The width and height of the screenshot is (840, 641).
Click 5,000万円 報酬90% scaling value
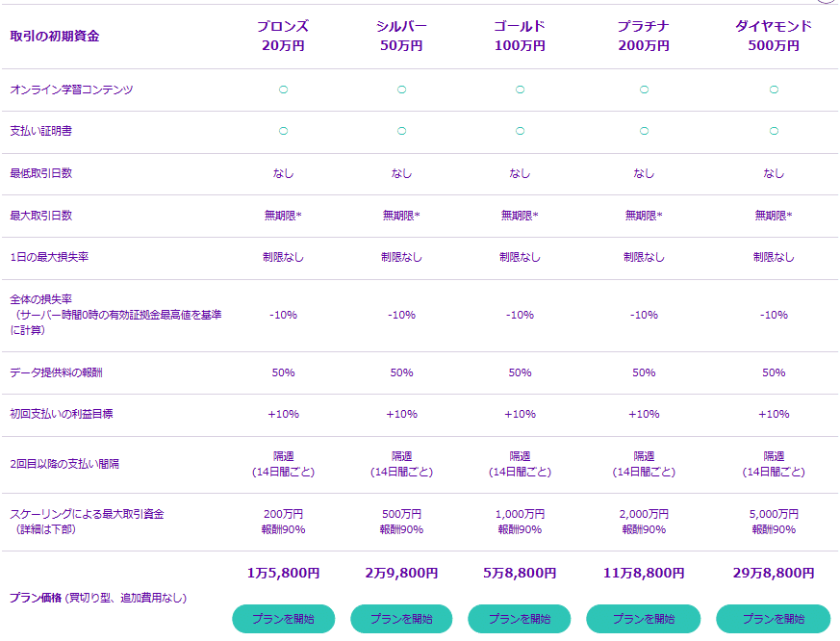tap(774, 522)
